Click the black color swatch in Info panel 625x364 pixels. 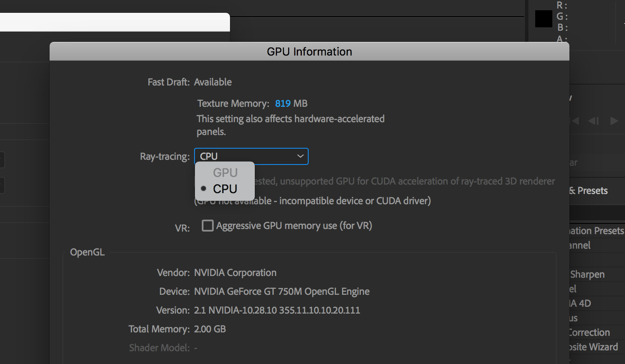544,19
